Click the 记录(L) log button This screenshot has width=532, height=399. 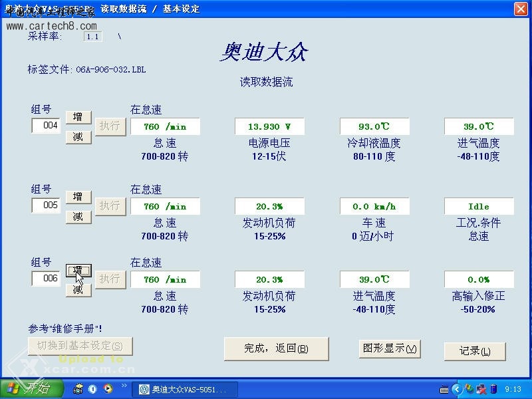[x=475, y=351]
